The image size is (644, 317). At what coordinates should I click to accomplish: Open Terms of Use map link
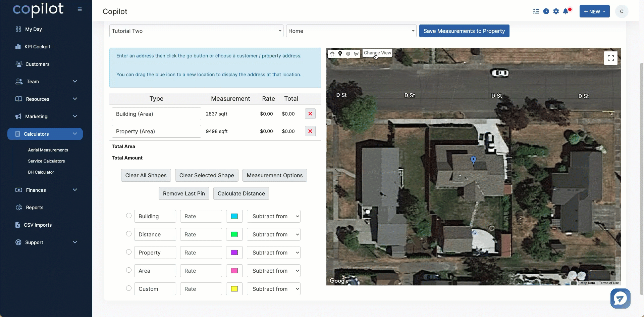[x=609, y=283]
